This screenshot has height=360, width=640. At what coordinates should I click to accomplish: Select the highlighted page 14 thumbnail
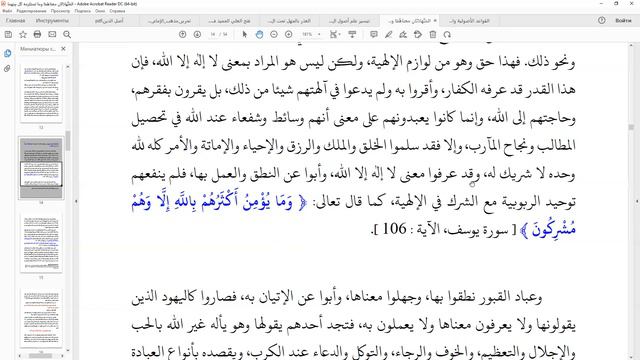coord(41,168)
